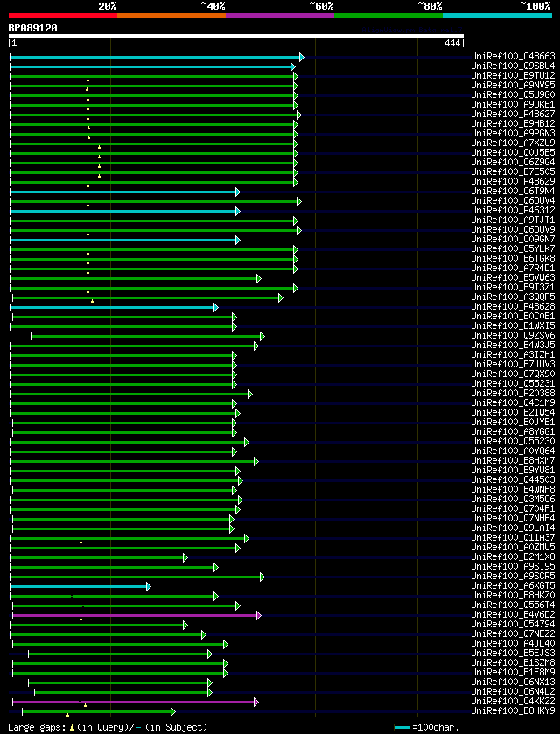
Task: Open hit UniRef100_C6T9N4
Action: (x=513, y=191)
